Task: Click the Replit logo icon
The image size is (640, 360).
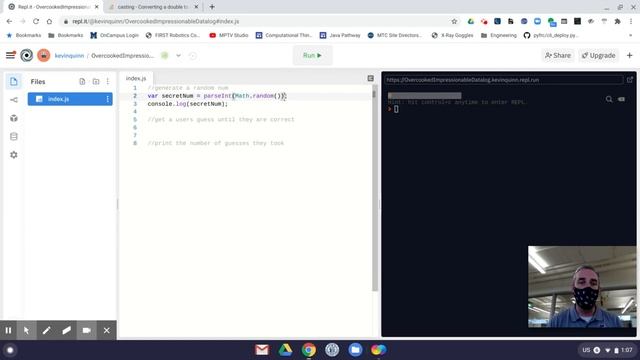Action: pyautogui.click(x=27, y=55)
